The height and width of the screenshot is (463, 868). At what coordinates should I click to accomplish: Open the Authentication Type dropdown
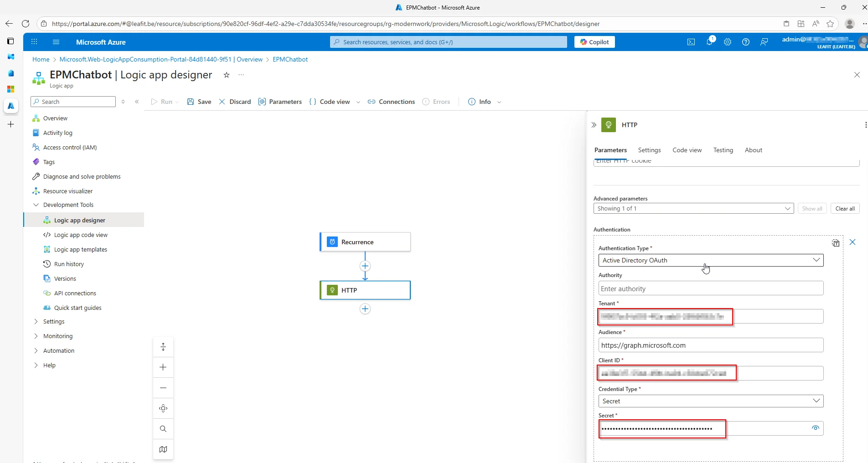coord(711,260)
